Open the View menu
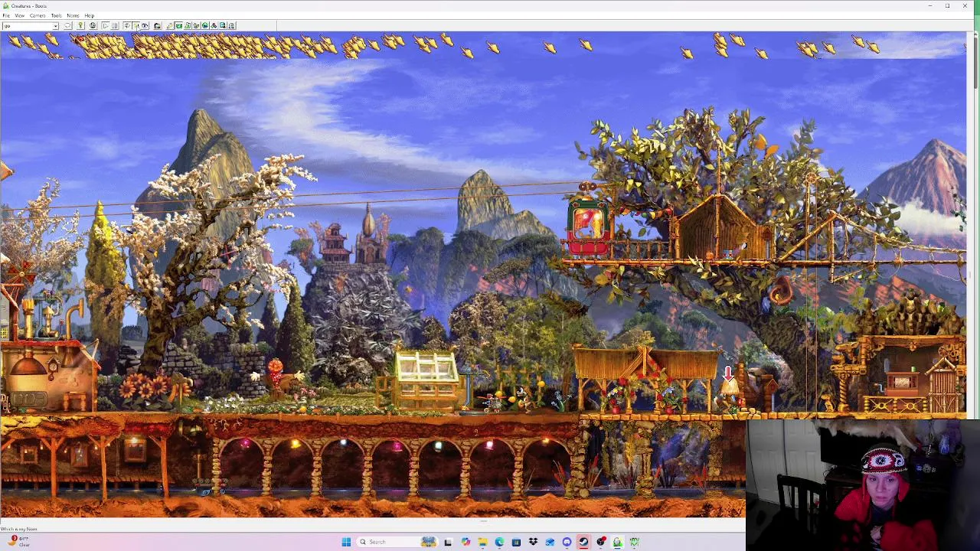Image resolution: width=980 pixels, height=551 pixels. coord(19,15)
